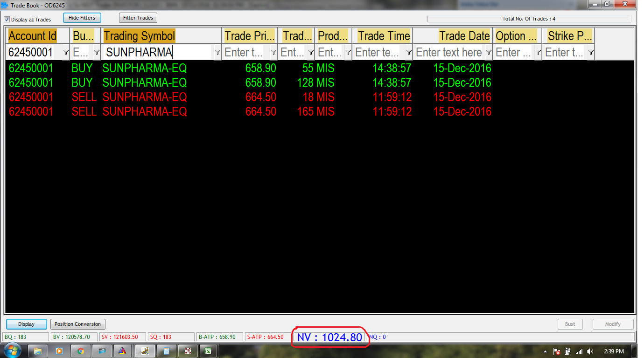Screen dimensions: 644x358
Task: Toggle the Display all Trades checkbox
Action: pos(7,20)
